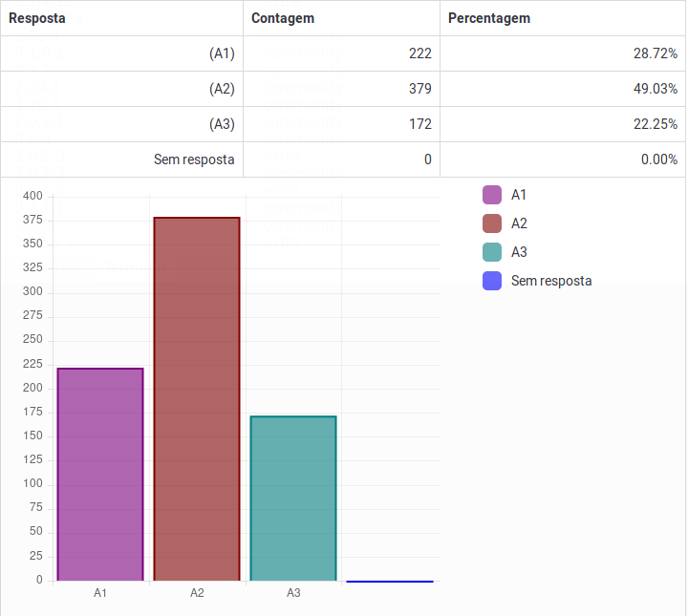Click the Percentagem column header
688x616 pixels.
pos(489,18)
